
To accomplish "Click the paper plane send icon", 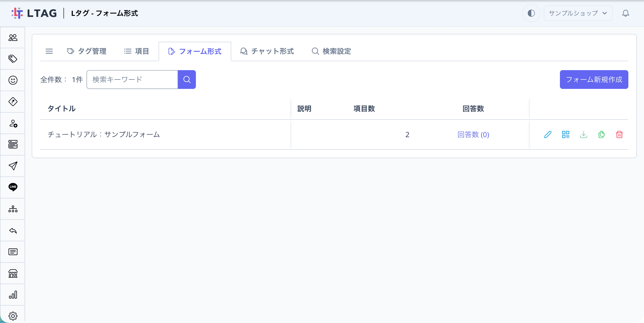I will [x=13, y=166].
